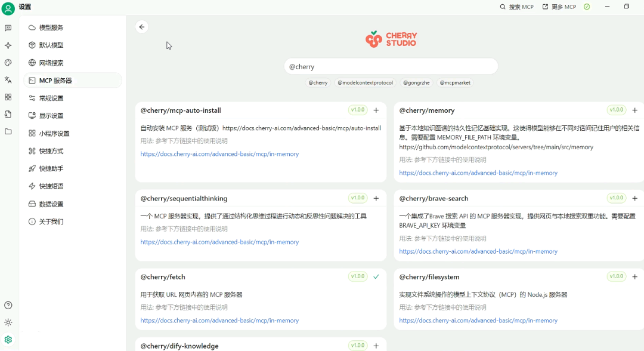Open docs link in brave-search card
This screenshot has height=351, width=644.
(478, 251)
